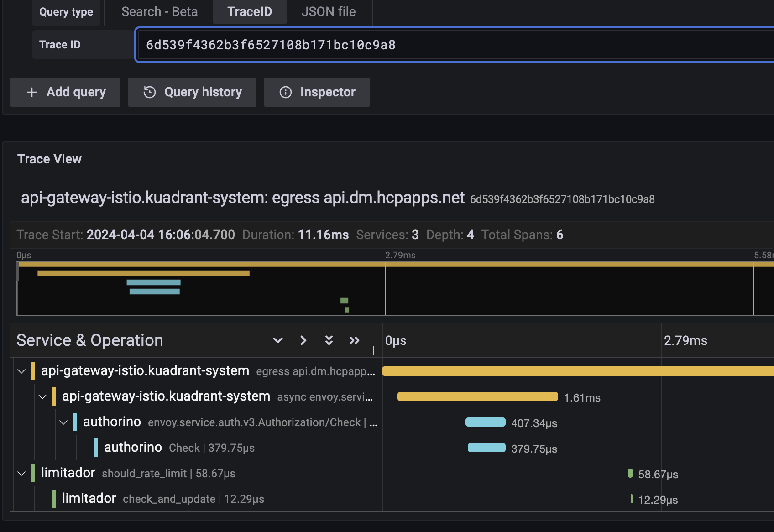Select the limitador check_and_update span bar
Image resolution: width=774 pixels, height=532 pixels.
[x=632, y=499]
